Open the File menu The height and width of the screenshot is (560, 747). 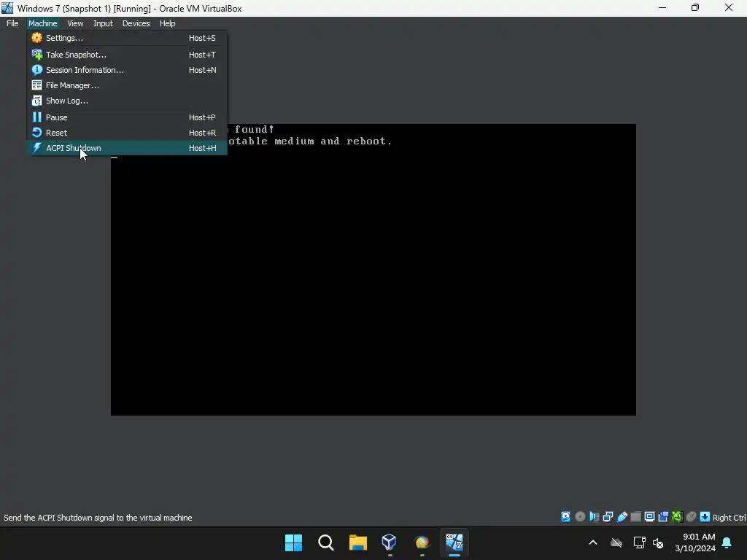point(12,23)
